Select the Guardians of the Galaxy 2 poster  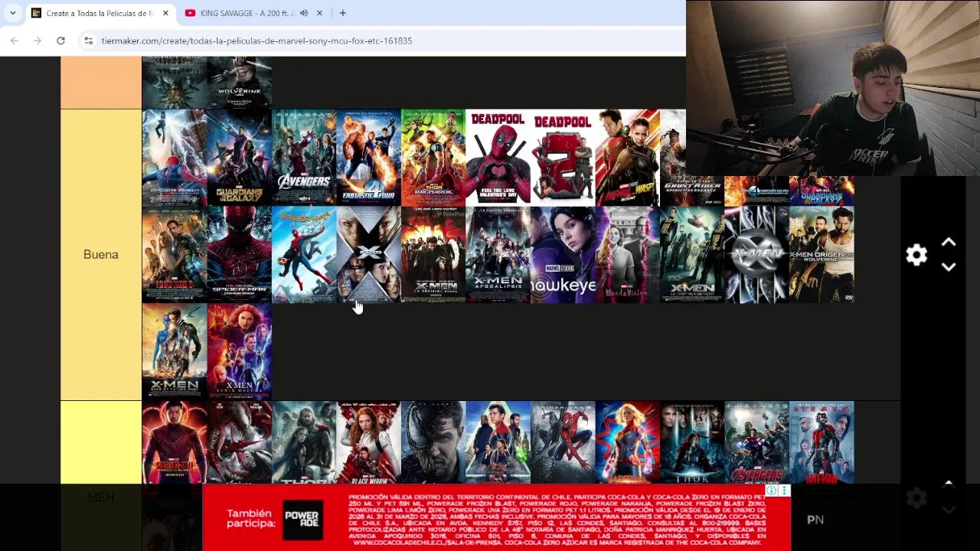pos(822,191)
